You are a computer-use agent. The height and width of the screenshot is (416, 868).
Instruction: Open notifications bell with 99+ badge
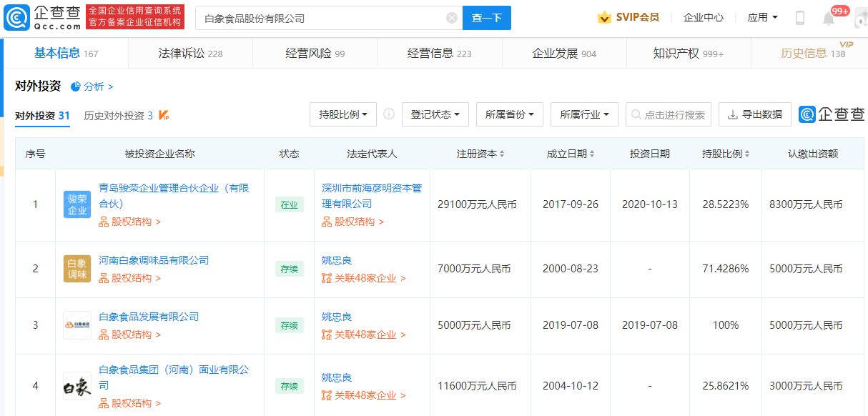click(829, 18)
